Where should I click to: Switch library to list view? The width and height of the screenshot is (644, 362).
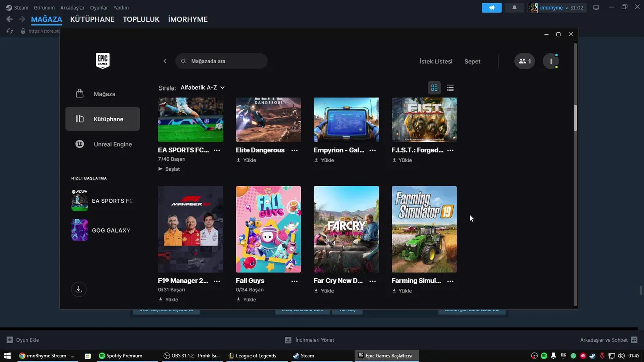coord(450,88)
